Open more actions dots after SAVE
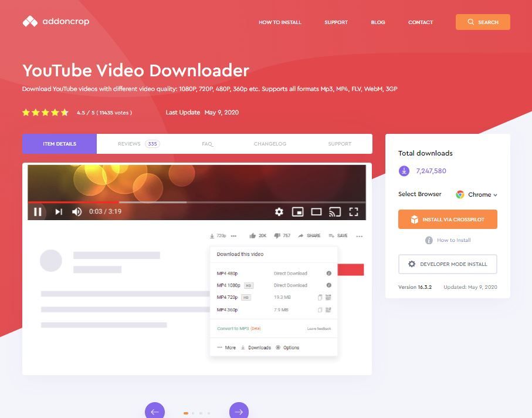Screen dimensions: 532x418 click(x=360, y=236)
